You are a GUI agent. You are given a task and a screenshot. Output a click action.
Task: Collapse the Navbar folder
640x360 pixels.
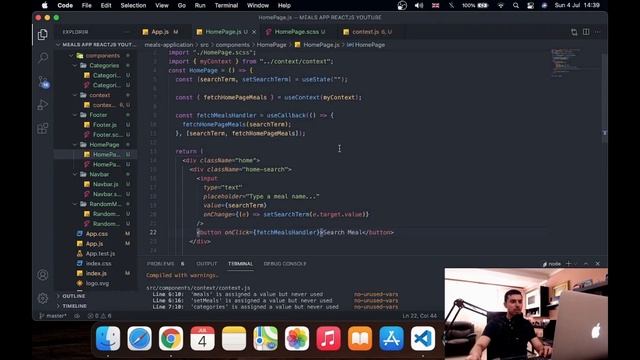[x=75, y=174]
